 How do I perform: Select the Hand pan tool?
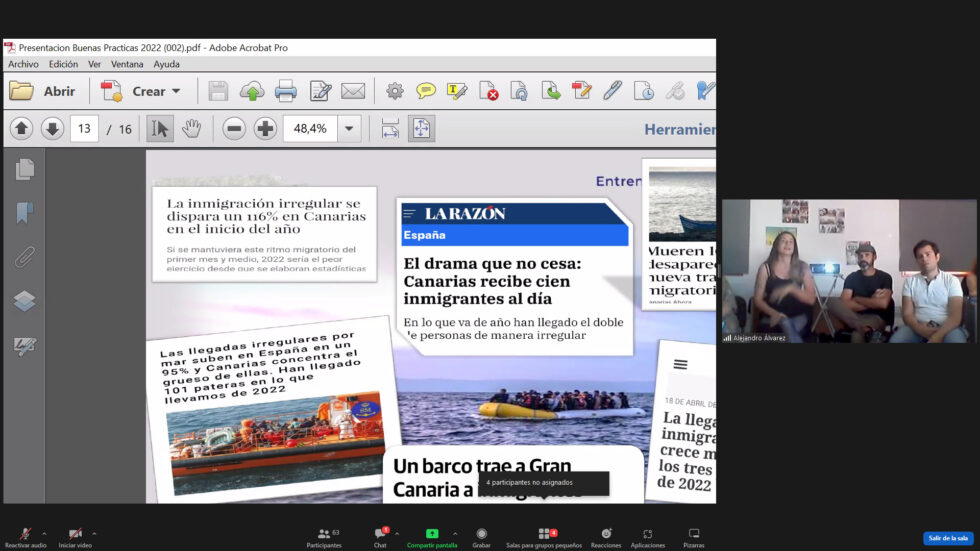[191, 128]
